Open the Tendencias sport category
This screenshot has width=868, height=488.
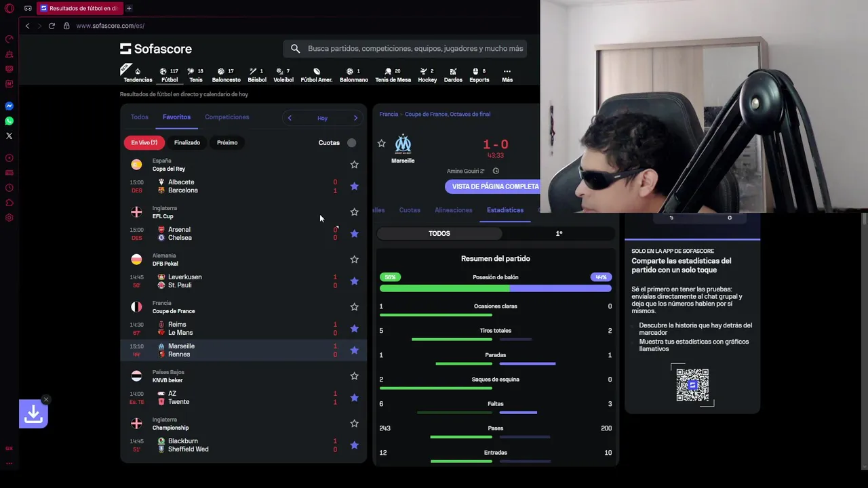click(x=138, y=75)
